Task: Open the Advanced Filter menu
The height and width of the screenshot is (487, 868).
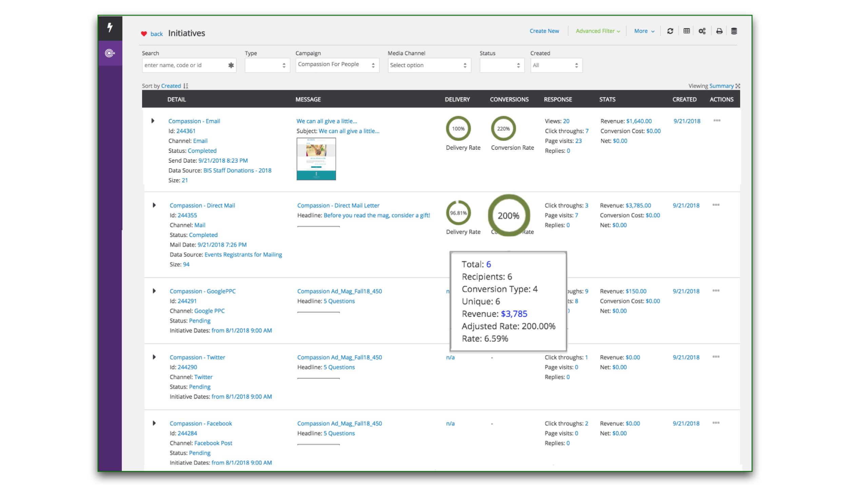Action: click(x=597, y=31)
